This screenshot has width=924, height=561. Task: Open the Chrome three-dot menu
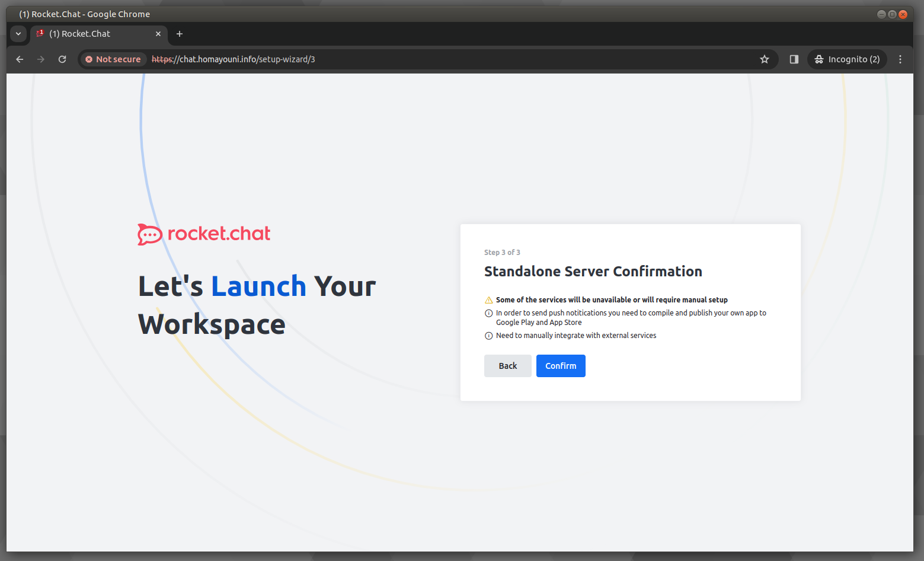pos(900,59)
